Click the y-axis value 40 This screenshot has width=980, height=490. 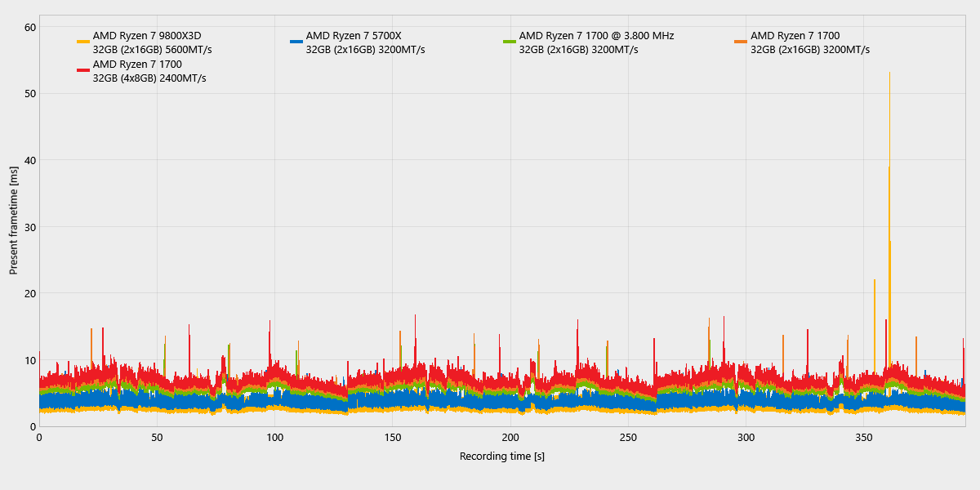(30, 160)
